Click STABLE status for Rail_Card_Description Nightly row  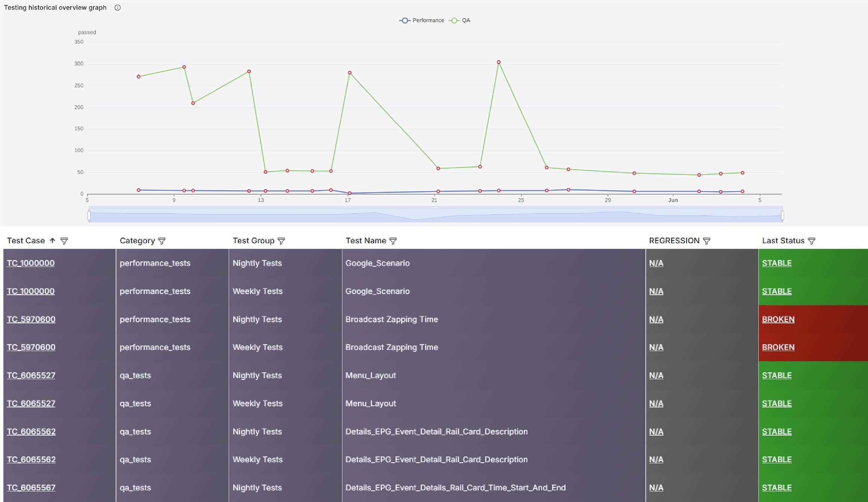click(x=777, y=432)
